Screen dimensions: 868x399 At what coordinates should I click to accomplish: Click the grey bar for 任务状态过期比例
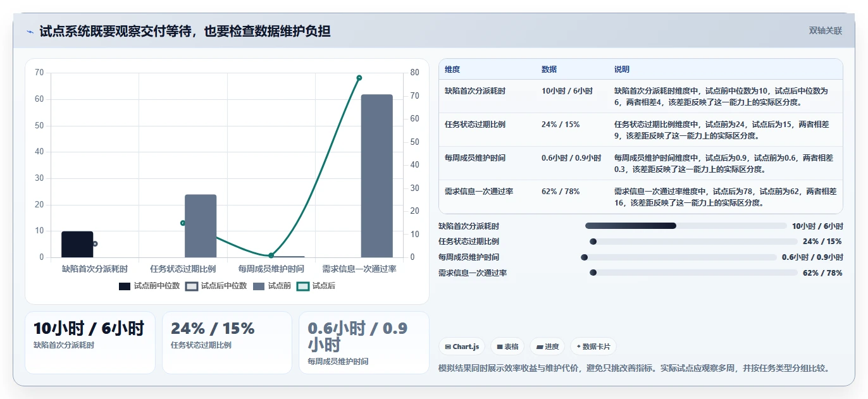point(201,226)
